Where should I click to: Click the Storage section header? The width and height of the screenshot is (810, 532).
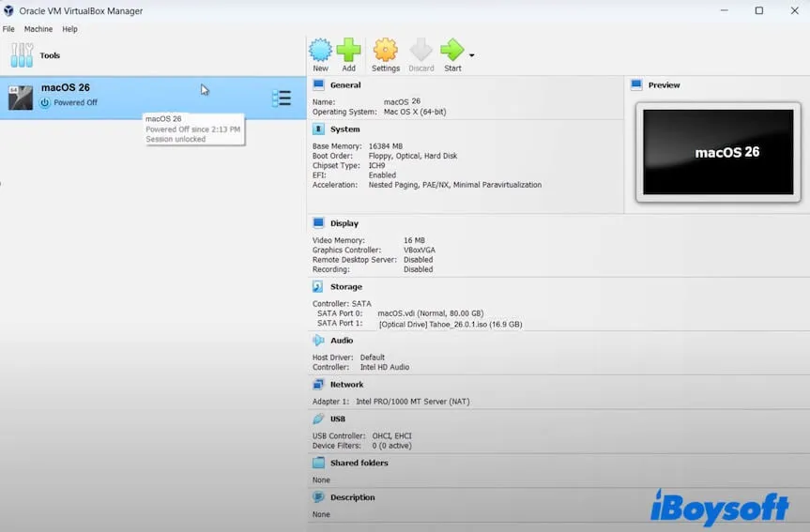[x=345, y=287]
